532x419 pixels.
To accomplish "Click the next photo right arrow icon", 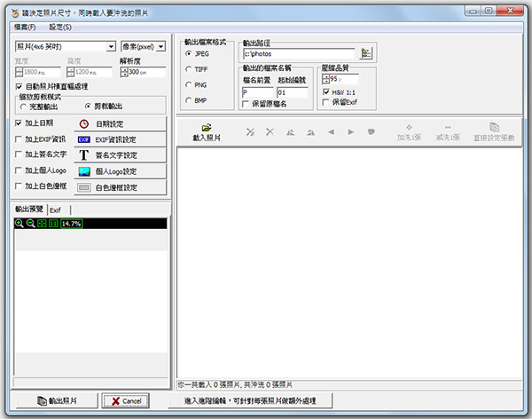I will pos(351,132).
